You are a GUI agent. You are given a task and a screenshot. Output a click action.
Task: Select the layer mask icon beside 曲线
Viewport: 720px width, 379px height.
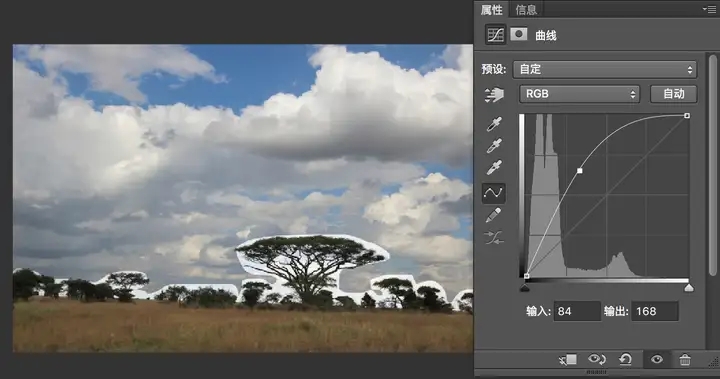point(519,34)
